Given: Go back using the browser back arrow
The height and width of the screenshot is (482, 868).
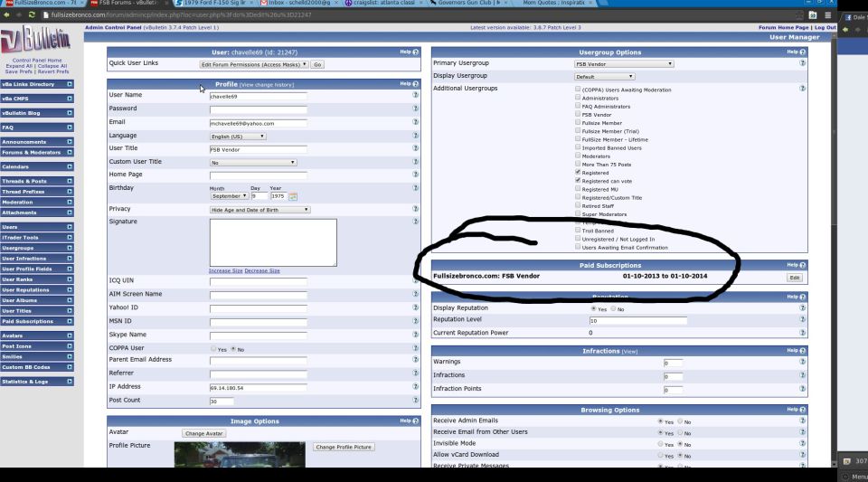Looking at the screenshot, I should (6, 15).
